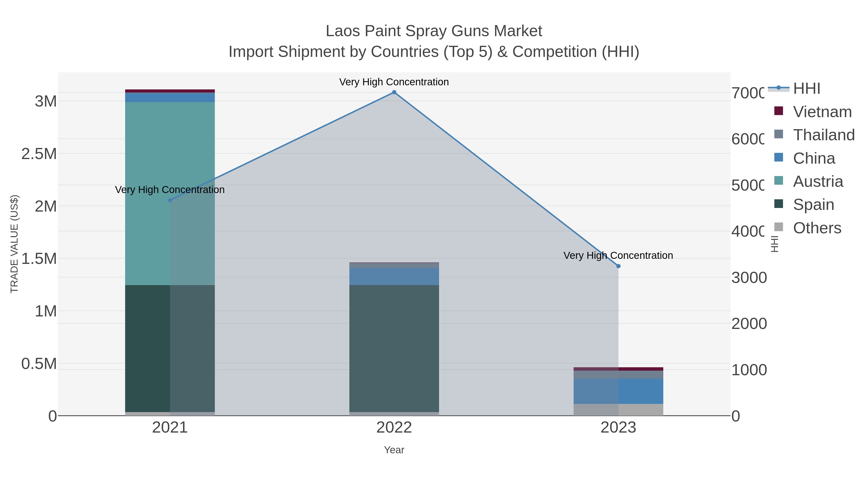Click the China segment of the 2022 bar

coord(394,276)
